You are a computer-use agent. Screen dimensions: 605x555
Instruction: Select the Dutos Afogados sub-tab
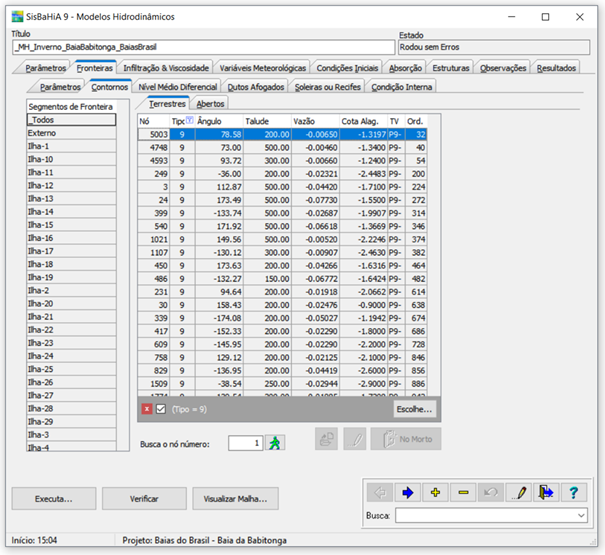pyautogui.click(x=255, y=87)
